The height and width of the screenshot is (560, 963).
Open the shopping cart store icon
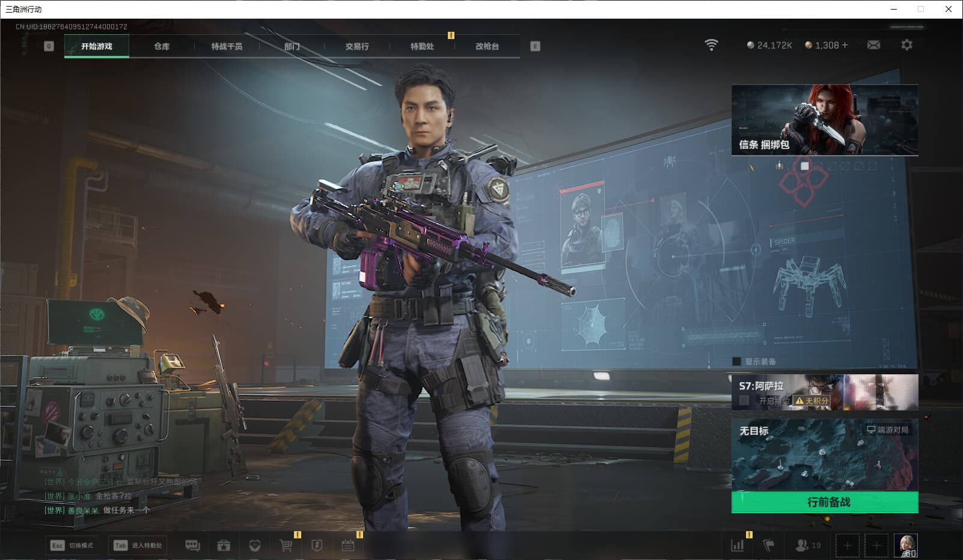click(286, 546)
